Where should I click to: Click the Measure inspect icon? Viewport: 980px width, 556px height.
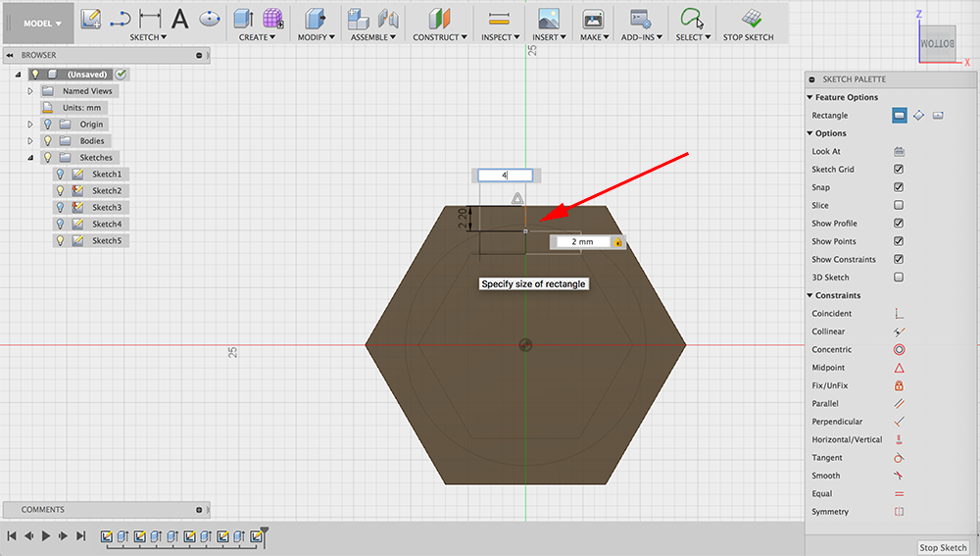500,19
